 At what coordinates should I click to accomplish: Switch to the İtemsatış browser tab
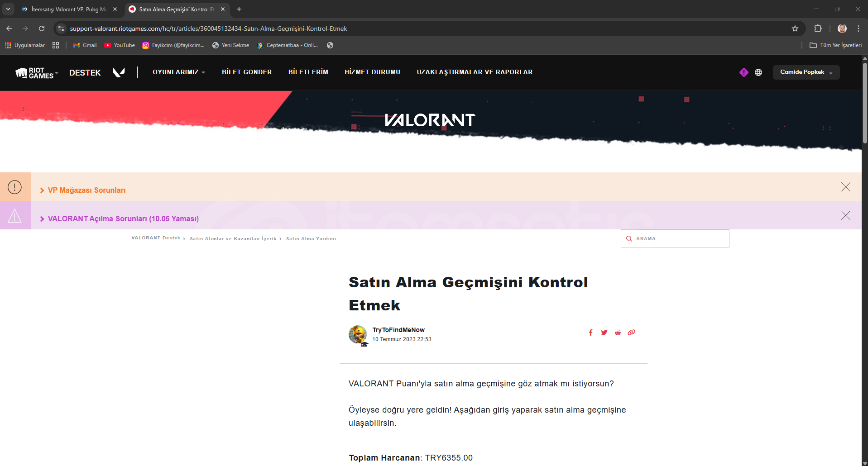68,9
